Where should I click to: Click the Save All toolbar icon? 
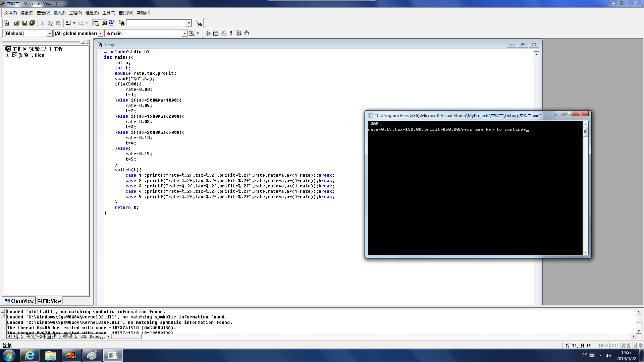click(32, 23)
